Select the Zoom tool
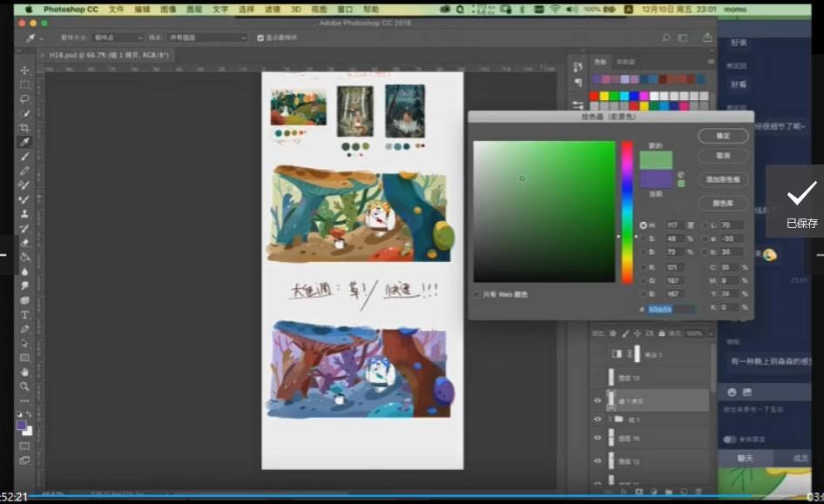 point(24,386)
